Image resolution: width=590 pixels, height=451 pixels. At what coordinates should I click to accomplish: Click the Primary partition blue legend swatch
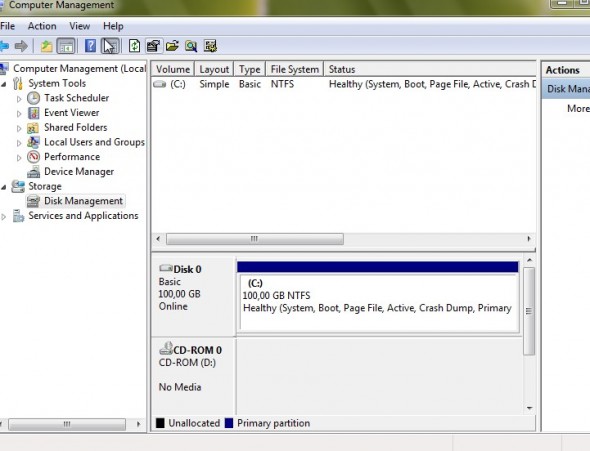[x=229, y=423]
